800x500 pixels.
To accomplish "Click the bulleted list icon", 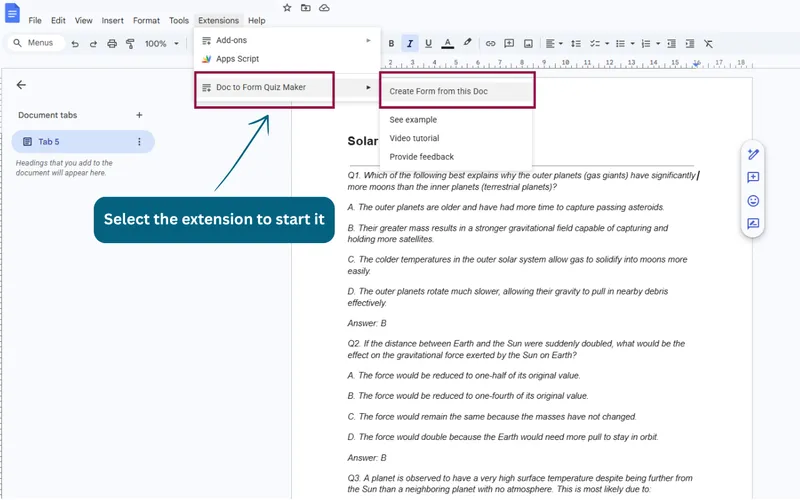I will (620, 44).
